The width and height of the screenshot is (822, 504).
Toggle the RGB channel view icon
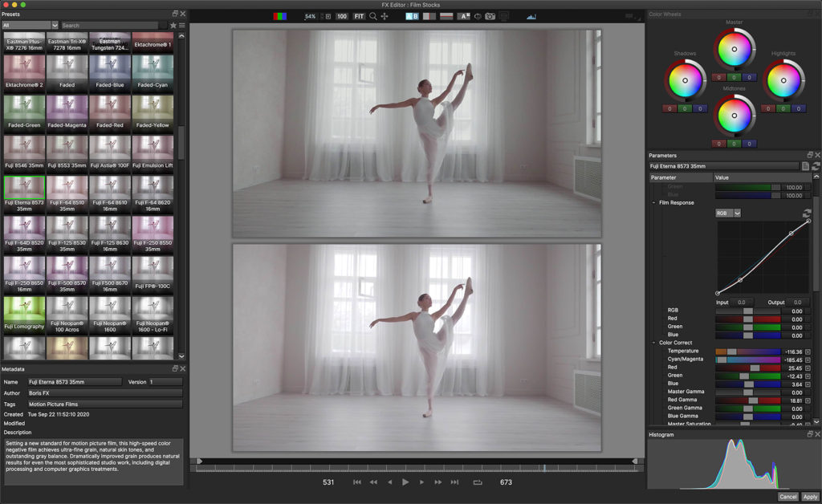click(x=279, y=16)
